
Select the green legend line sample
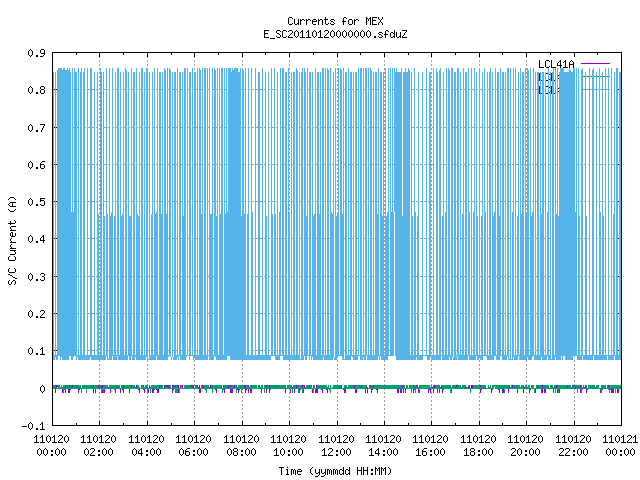[595, 77]
